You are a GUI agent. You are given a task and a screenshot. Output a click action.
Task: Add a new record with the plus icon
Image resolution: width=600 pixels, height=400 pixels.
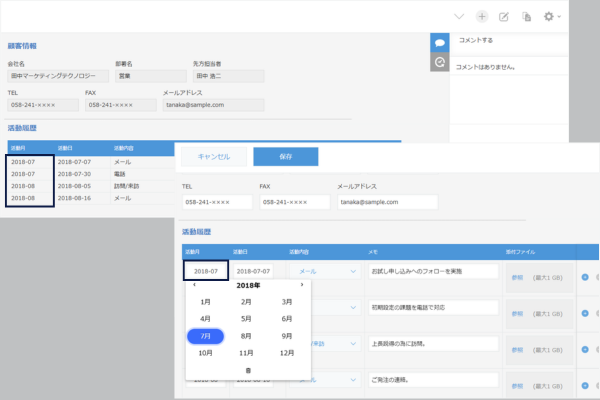point(482,16)
